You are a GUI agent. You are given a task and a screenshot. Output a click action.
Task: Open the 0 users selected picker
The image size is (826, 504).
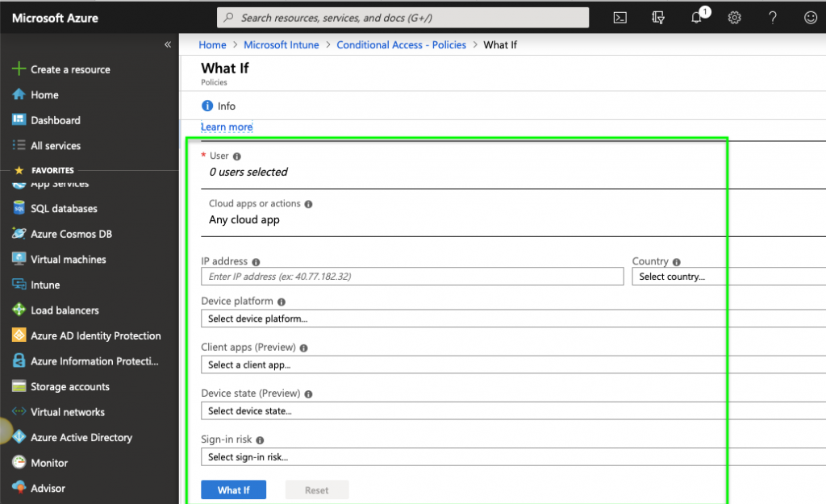tap(248, 172)
